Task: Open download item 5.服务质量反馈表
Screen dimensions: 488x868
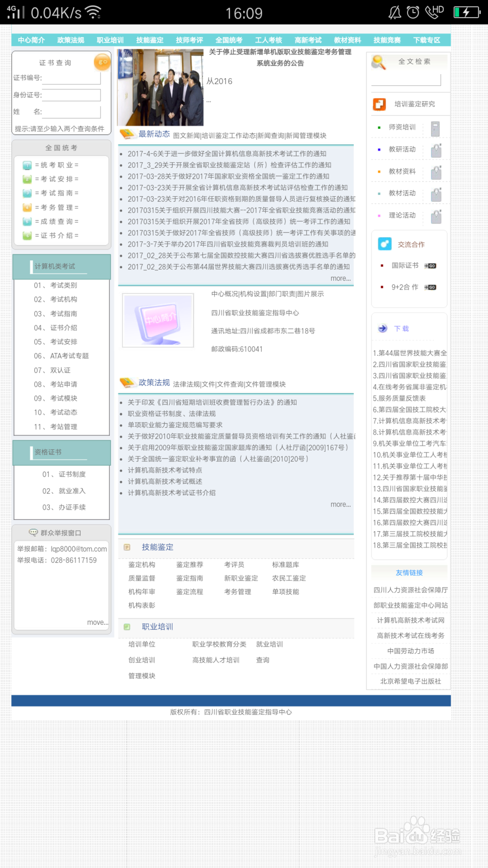Action: pyautogui.click(x=399, y=398)
